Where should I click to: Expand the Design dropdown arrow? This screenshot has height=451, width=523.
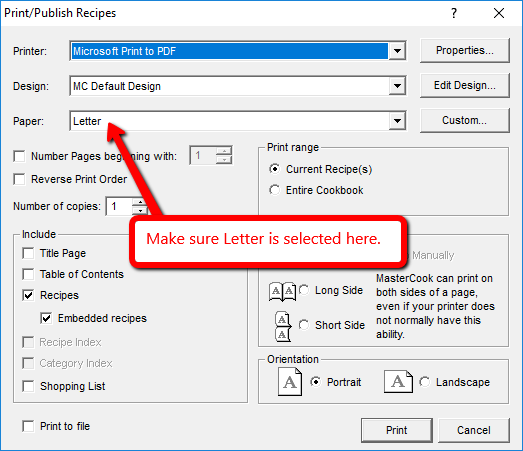click(x=397, y=86)
